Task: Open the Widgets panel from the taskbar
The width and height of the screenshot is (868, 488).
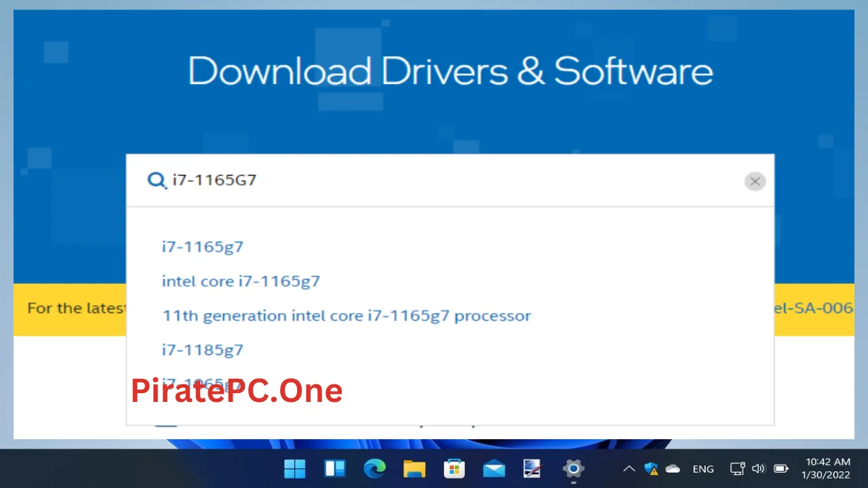Action: (334, 468)
